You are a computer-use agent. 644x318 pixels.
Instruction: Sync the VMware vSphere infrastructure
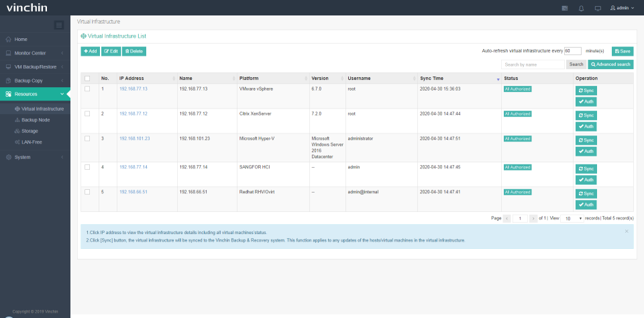point(586,91)
